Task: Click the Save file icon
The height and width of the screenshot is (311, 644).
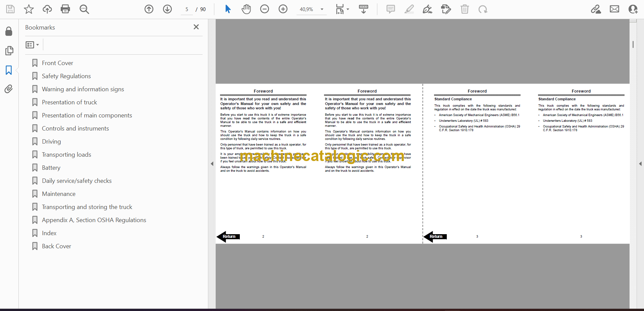Action: [10, 9]
